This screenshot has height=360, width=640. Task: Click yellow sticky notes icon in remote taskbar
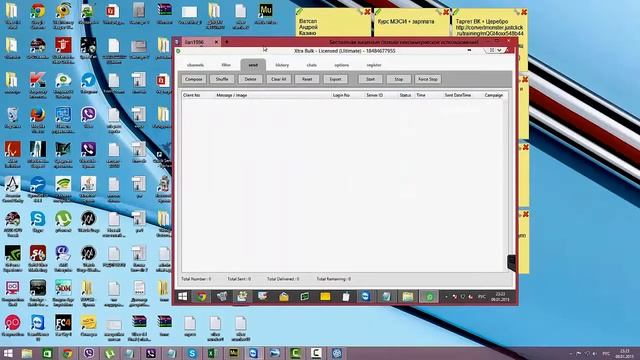(x=325, y=297)
